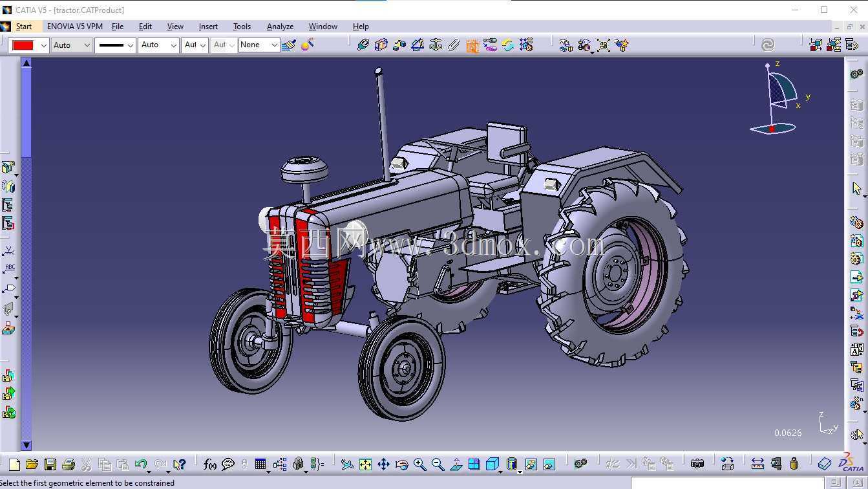
Task: Open the Formula f(x) editor
Action: (209, 464)
